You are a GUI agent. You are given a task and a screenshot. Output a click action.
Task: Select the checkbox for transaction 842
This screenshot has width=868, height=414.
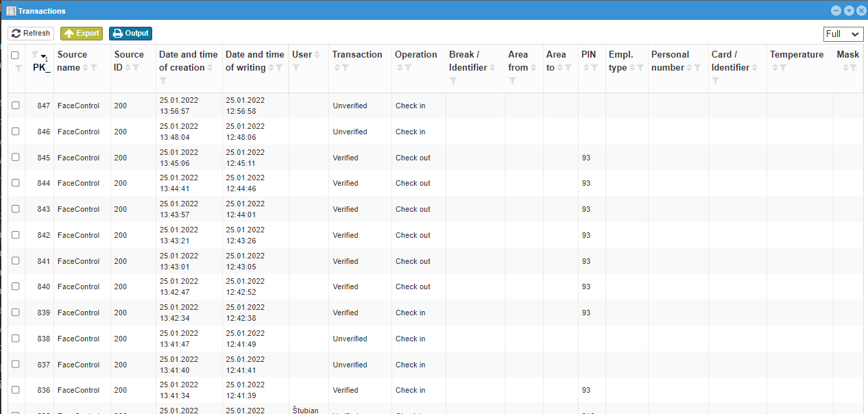click(16, 235)
